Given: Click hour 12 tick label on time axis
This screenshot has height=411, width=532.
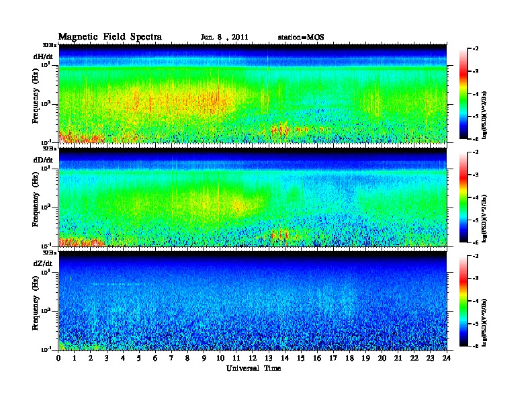Looking at the screenshot, I should pyautogui.click(x=253, y=359).
